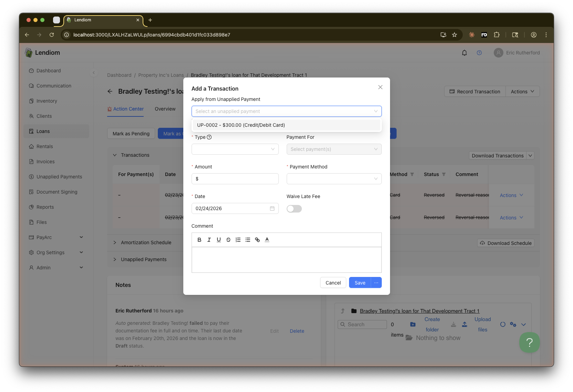Image resolution: width=573 pixels, height=392 pixels.
Task: Open Download Transactions dropdown arrow
Action: tap(530, 156)
